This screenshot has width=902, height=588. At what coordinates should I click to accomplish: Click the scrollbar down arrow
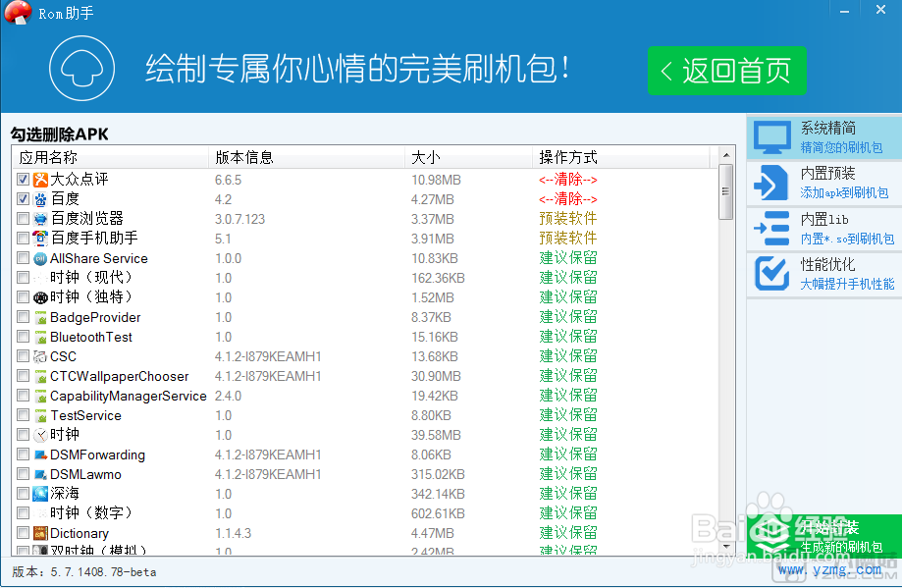point(726,547)
